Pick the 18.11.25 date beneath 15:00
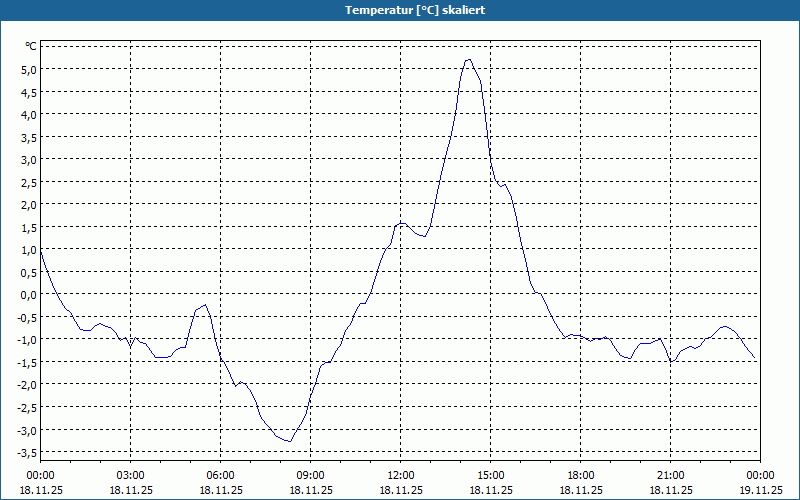Image resolution: width=800 pixels, height=500 pixels. click(x=491, y=490)
